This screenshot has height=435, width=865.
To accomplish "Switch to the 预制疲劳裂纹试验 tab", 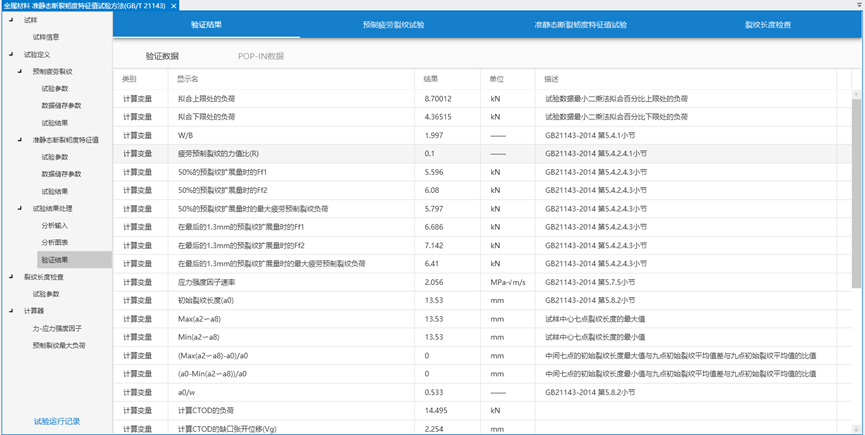I will [393, 23].
